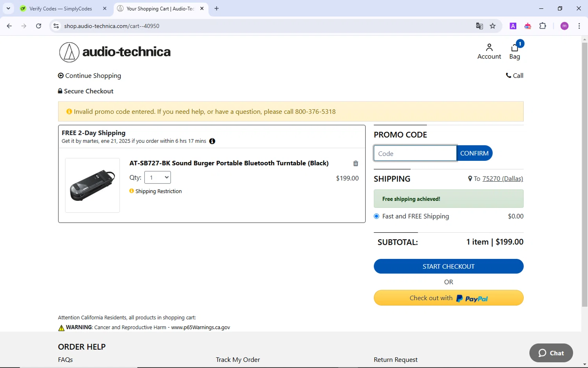Focus the promo Code input field
This screenshot has width=588, height=368.
point(415,153)
